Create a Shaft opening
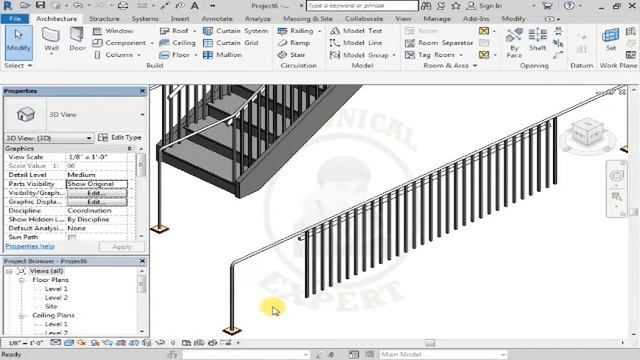This screenshot has width=640, height=360. point(538,40)
